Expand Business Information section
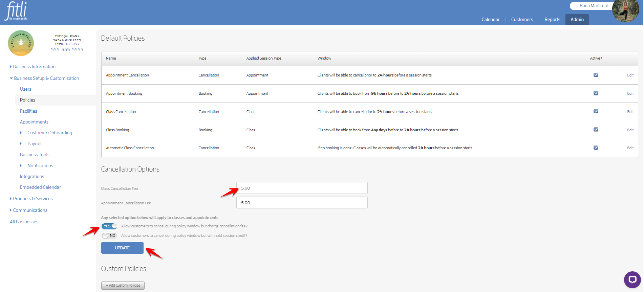The image size is (644, 292). 33,67
